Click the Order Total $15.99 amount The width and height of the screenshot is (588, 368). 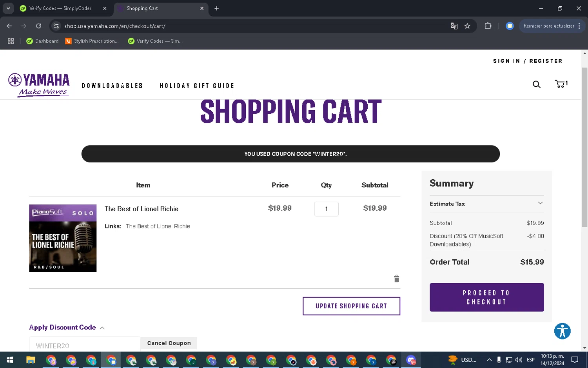coord(532,262)
